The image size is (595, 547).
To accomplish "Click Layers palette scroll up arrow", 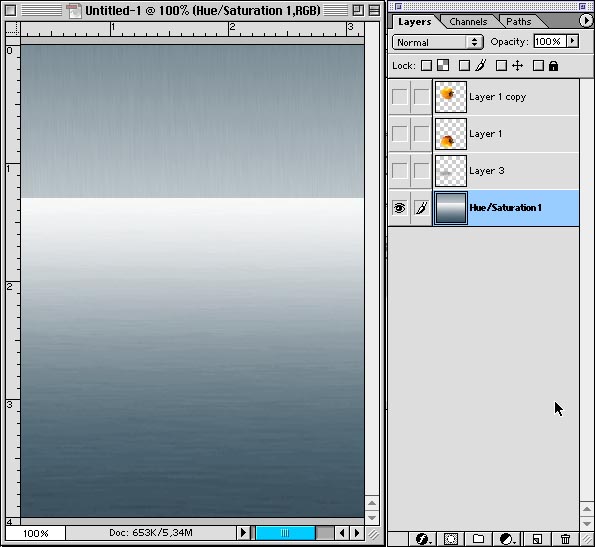I will 587,509.
